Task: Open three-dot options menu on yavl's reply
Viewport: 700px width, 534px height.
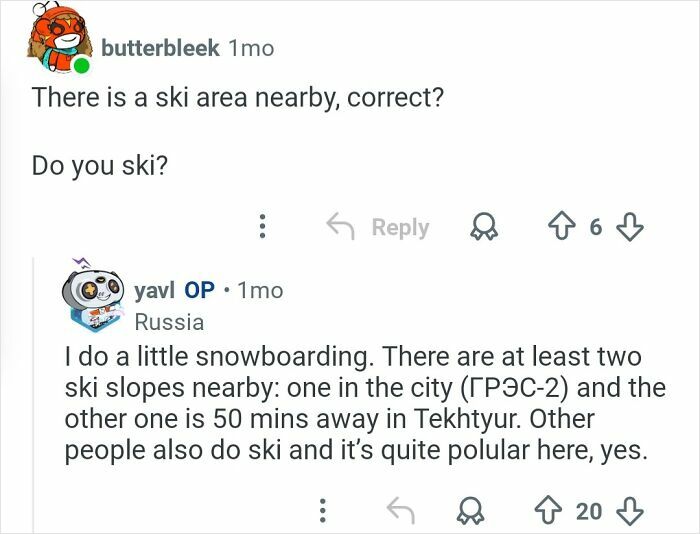Action: pyautogui.click(x=322, y=511)
